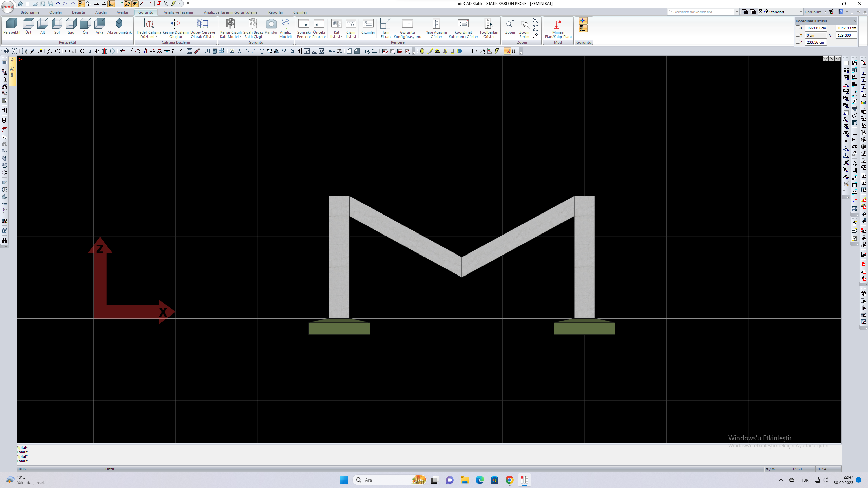
Task: Open the Raporlar tab
Action: click(x=276, y=12)
